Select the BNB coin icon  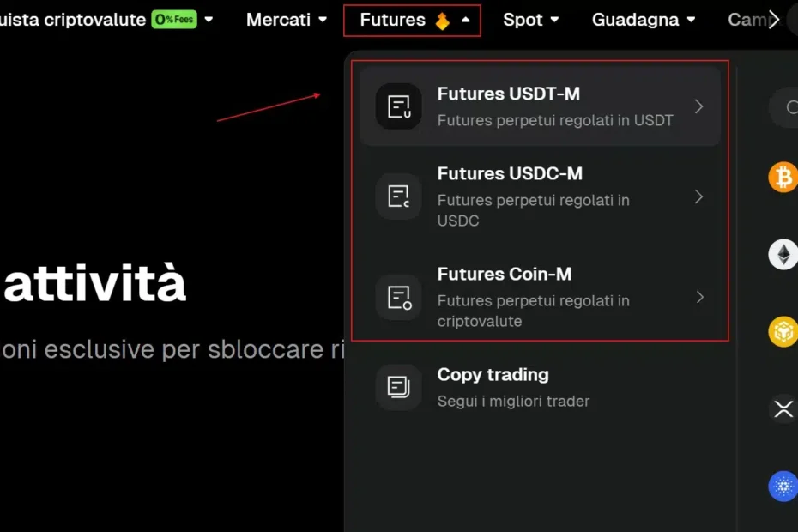pos(783,332)
